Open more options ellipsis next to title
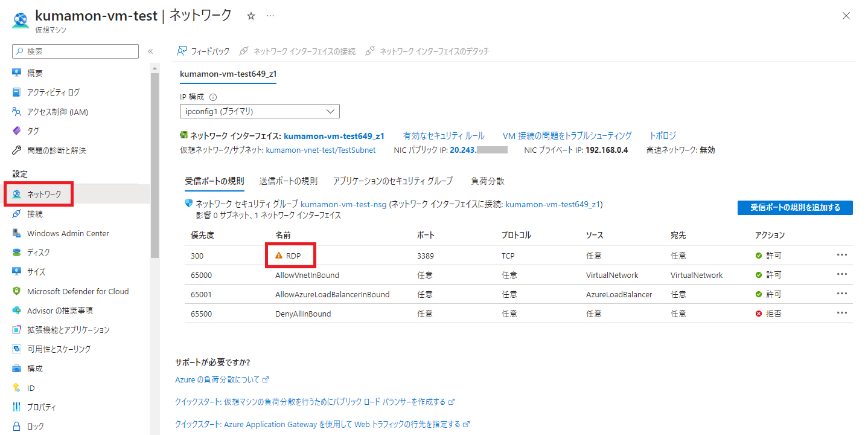The image size is (868, 435). (x=270, y=16)
